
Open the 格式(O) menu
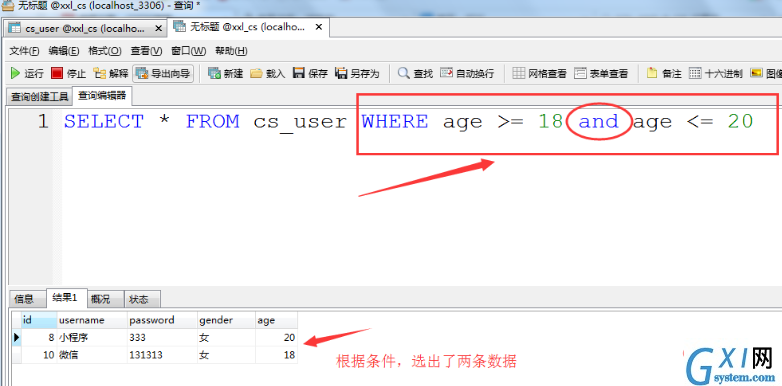point(105,51)
